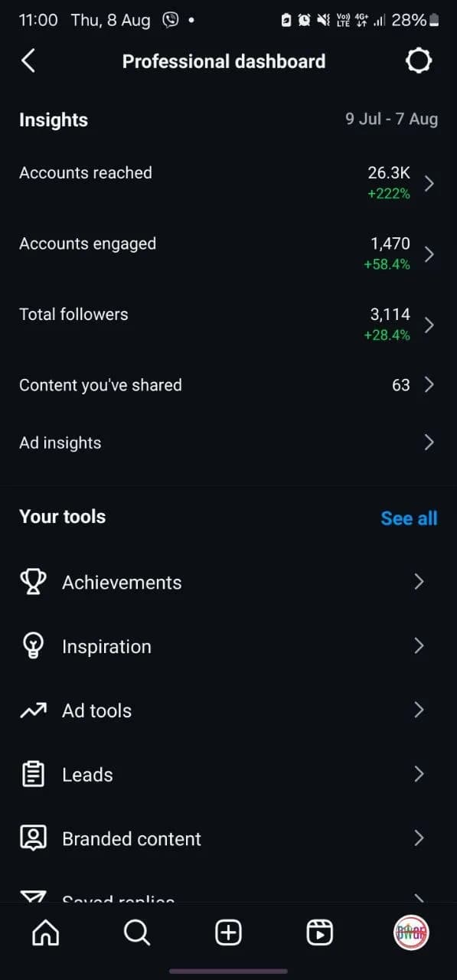457x980 pixels.
Task: Tap the Ad tools trending arrow icon
Action: (33, 710)
